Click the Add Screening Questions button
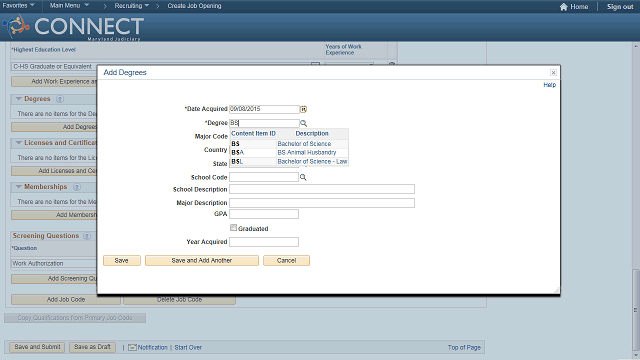Screen dimensions: 640x360 click(x=54, y=279)
